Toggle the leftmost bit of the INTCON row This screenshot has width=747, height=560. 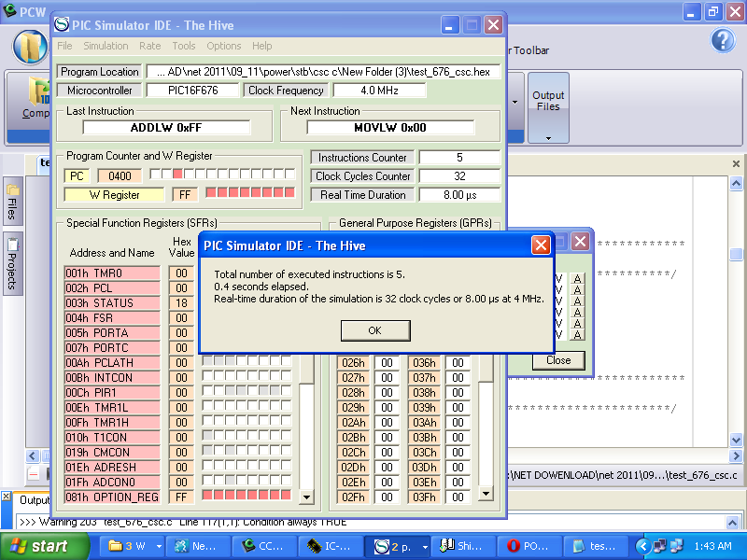click(207, 376)
